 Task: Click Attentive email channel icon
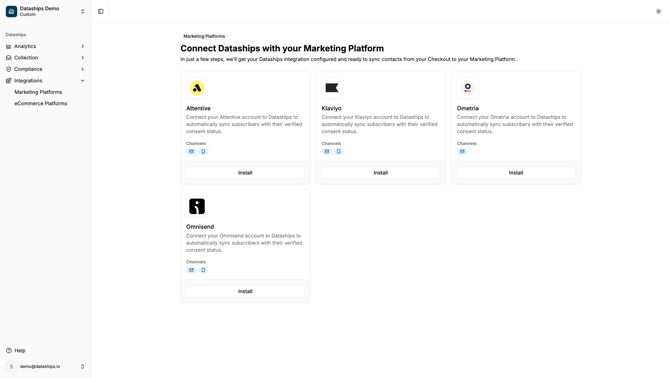[191, 152]
